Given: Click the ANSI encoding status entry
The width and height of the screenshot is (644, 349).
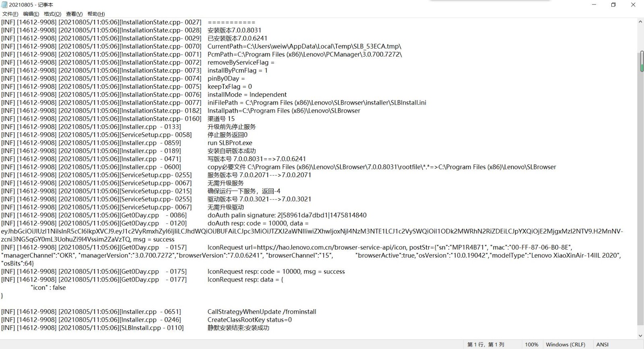Looking at the screenshot, I should [603, 345].
